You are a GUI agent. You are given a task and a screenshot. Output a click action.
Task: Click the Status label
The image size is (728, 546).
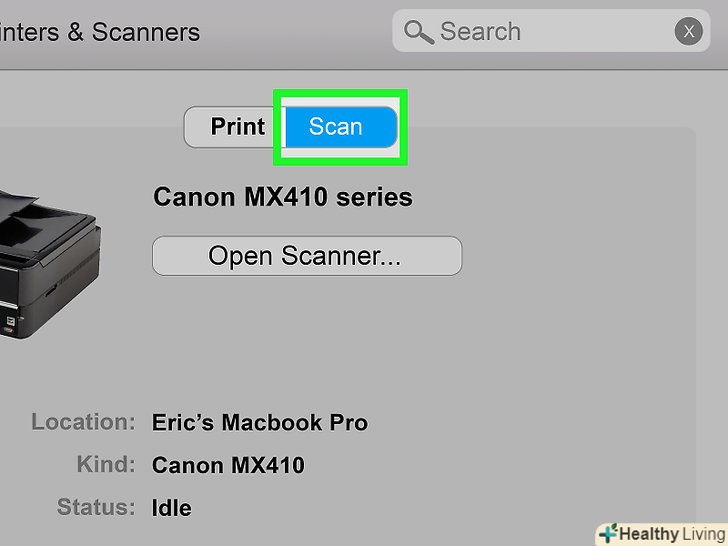point(98,507)
